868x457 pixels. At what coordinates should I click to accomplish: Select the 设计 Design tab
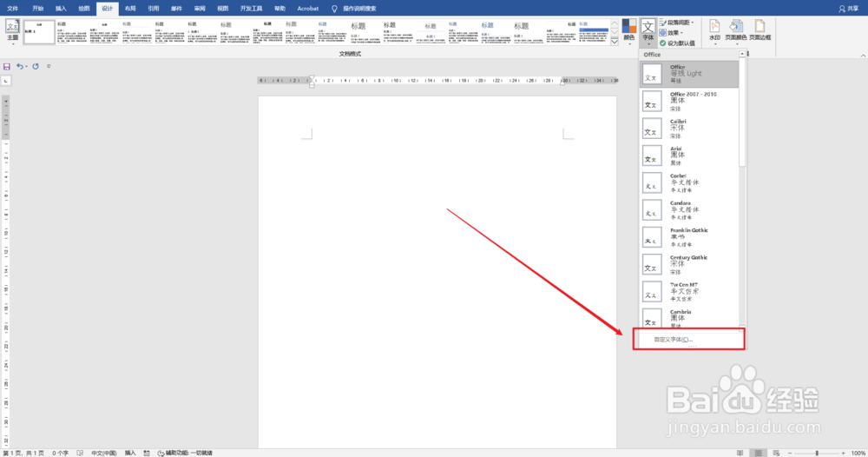[107, 9]
